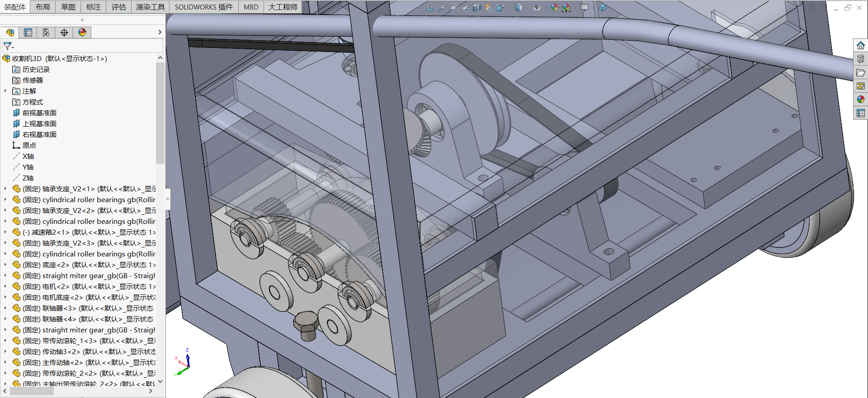Open the View Palette task pane
The image size is (868, 398).
coord(861,86)
